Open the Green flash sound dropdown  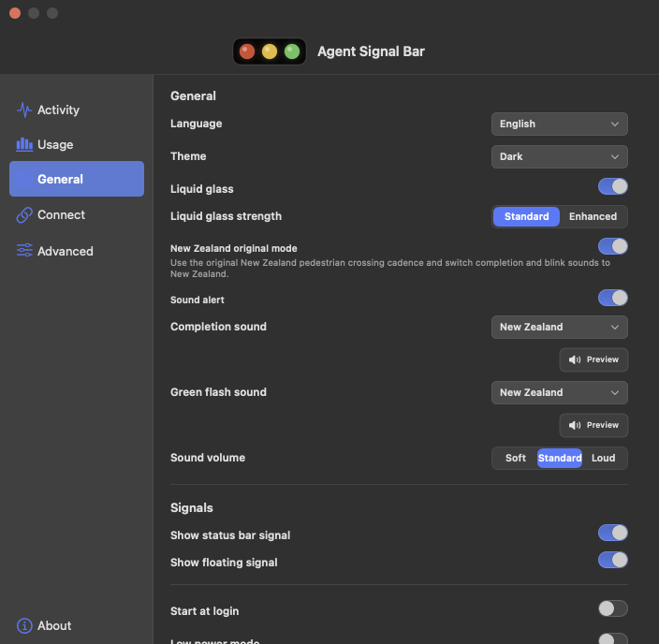[x=560, y=392]
